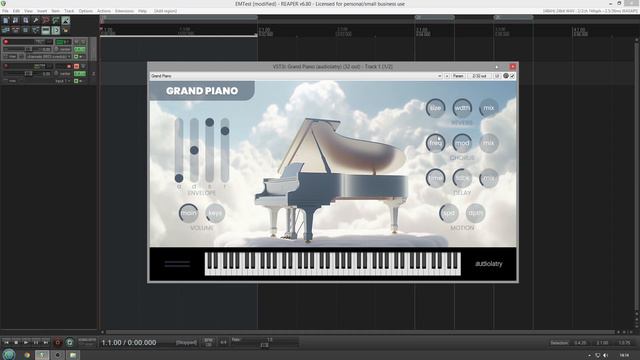Toggle ripple editing toolbar icon

coord(26,30)
